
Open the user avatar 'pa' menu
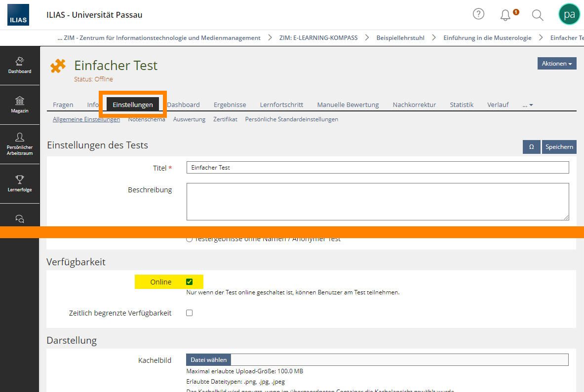coord(569,14)
